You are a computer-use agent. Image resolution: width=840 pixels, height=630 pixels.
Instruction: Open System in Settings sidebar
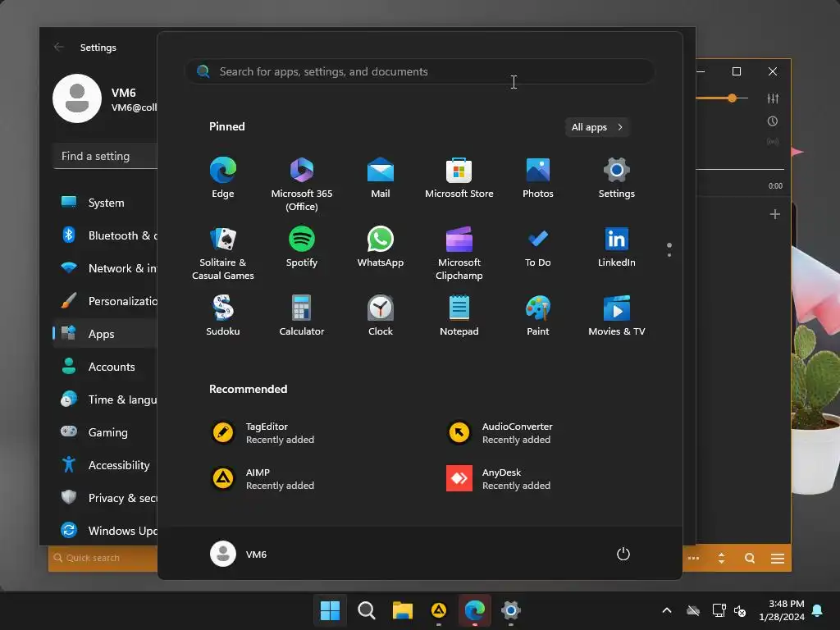pos(106,203)
